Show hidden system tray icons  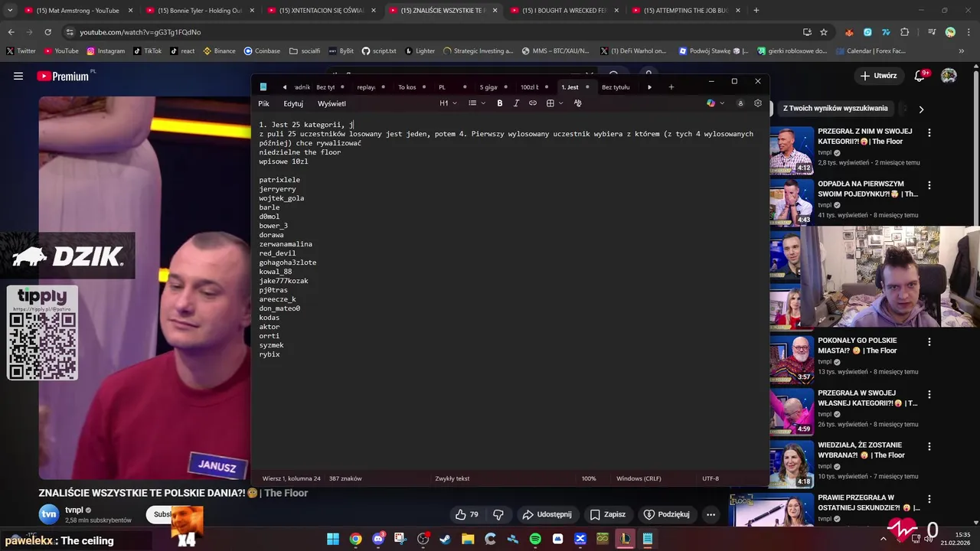point(884,539)
